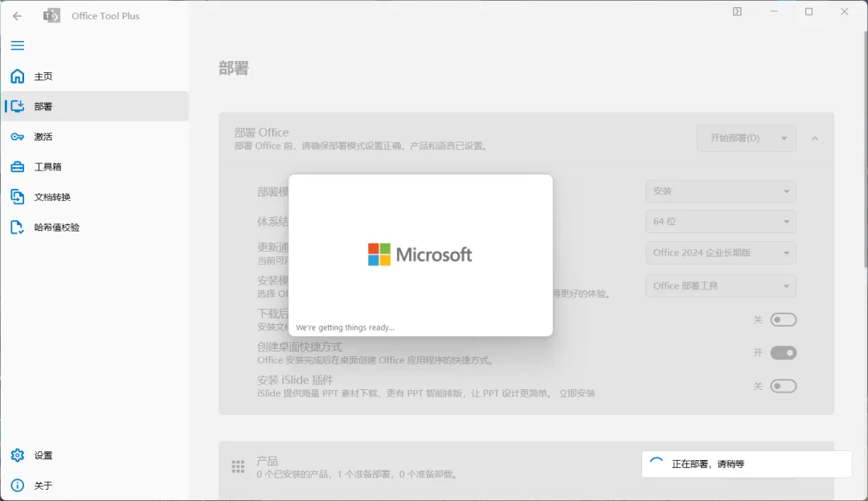Collapse the 部署 Office section chevron
This screenshot has width=868, height=501.
pos(815,138)
